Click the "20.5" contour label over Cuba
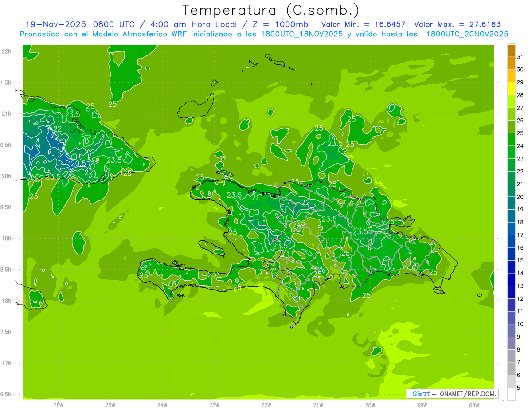Viewport: 532px width, 411px height. tap(78, 164)
